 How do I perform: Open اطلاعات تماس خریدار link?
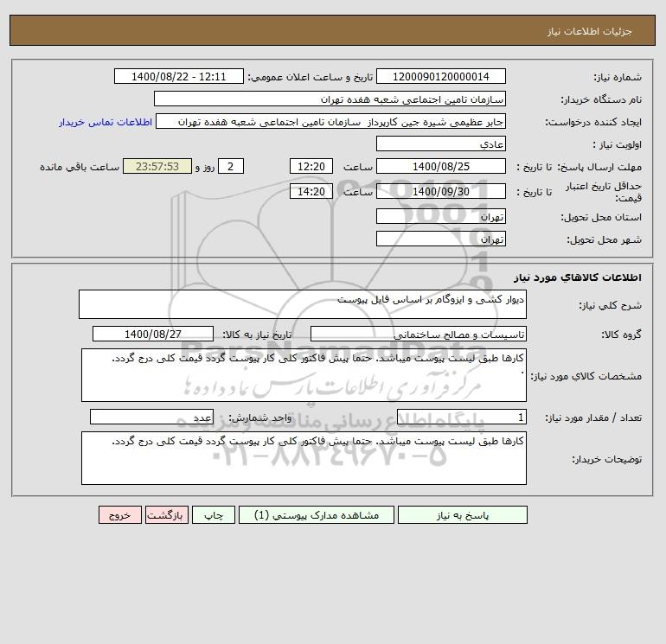tap(106, 122)
